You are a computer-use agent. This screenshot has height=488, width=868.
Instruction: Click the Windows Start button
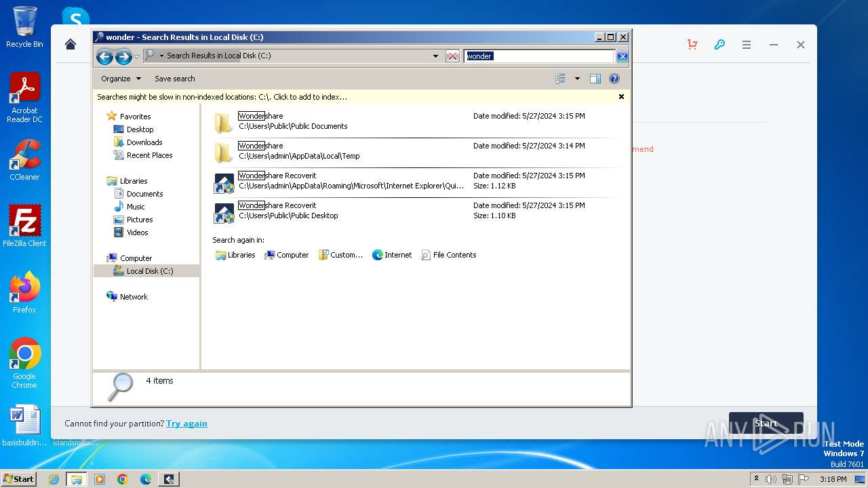[x=18, y=479]
